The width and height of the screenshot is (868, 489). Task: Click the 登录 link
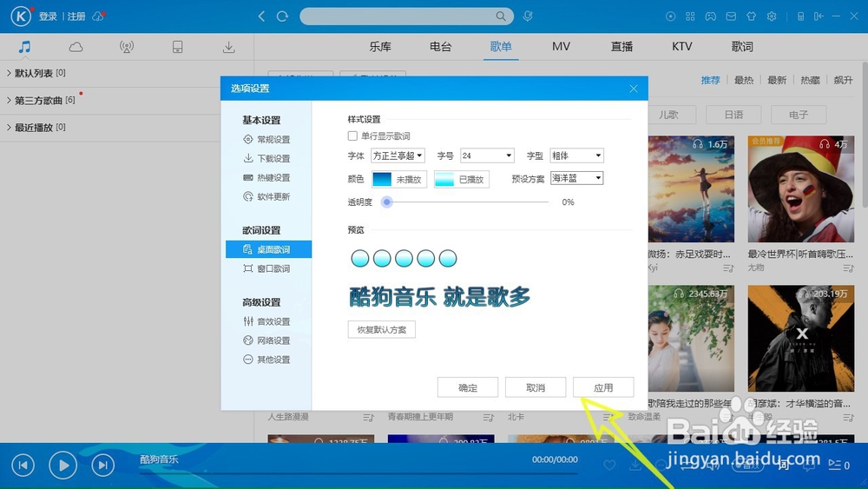(x=48, y=17)
